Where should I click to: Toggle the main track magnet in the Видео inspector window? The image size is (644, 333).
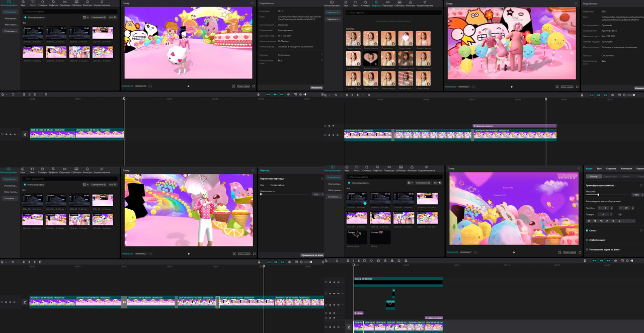(594, 261)
